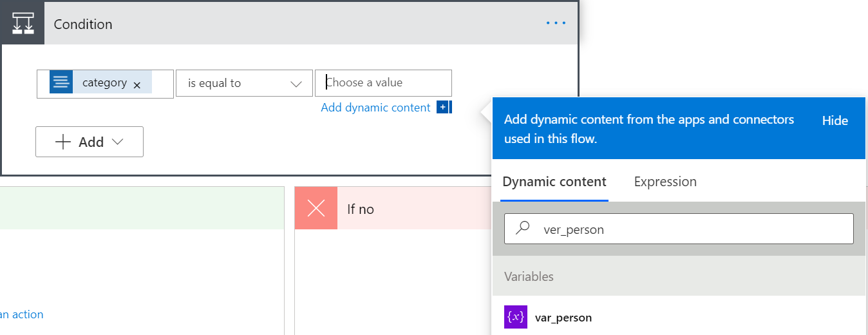Click the Condition control icon
The image size is (868, 335).
click(23, 24)
